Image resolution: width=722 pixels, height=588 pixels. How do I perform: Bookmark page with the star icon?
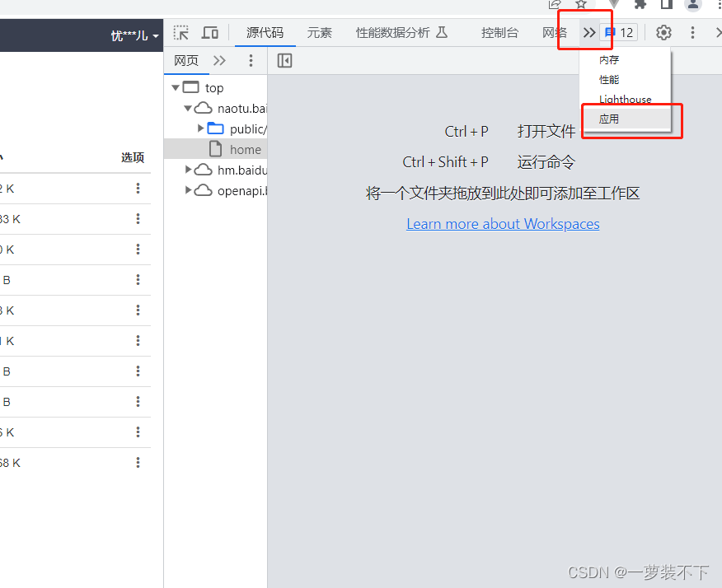581,5
